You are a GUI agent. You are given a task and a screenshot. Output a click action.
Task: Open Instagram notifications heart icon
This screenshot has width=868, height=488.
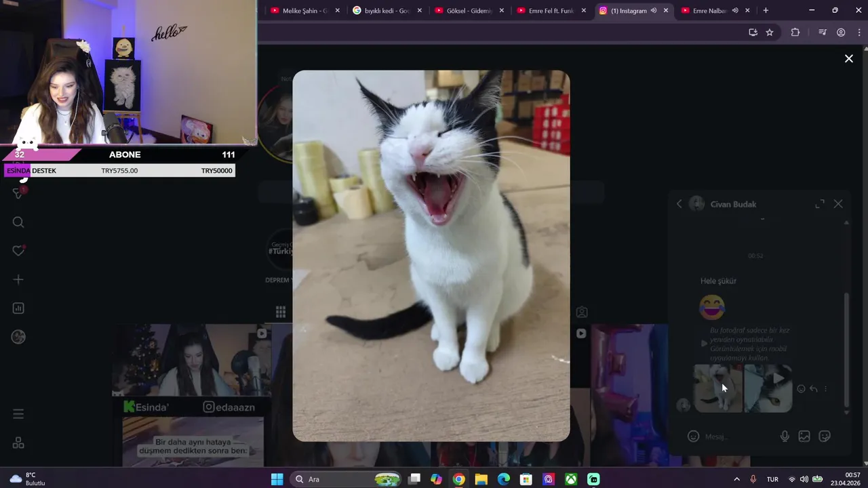click(x=18, y=251)
